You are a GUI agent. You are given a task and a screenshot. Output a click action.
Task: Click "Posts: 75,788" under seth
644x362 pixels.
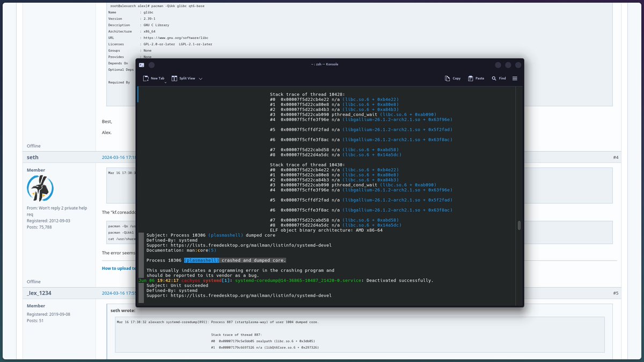tap(39, 227)
